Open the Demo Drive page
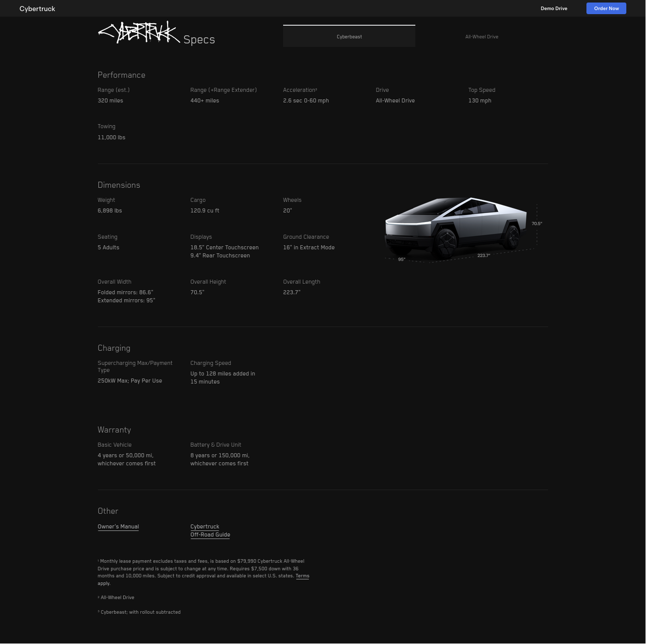Viewport: 646px width, 644px height. pyautogui.click(x=554, y=8)
